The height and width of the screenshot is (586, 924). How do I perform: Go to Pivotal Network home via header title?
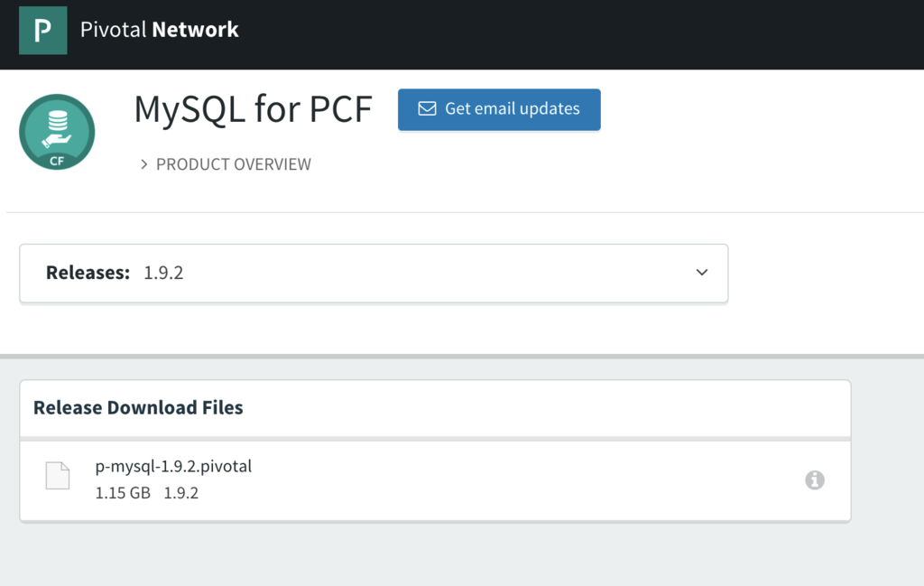pyautogui.click(x=159, y=30)
